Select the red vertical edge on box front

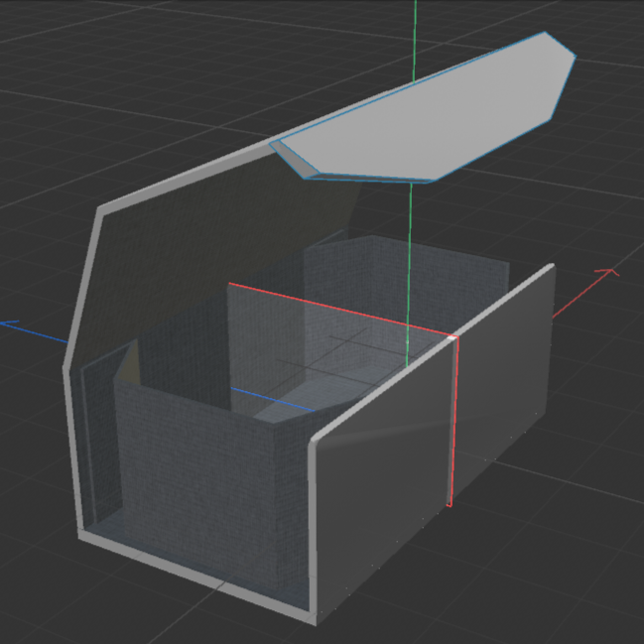[x=452, y=427]
